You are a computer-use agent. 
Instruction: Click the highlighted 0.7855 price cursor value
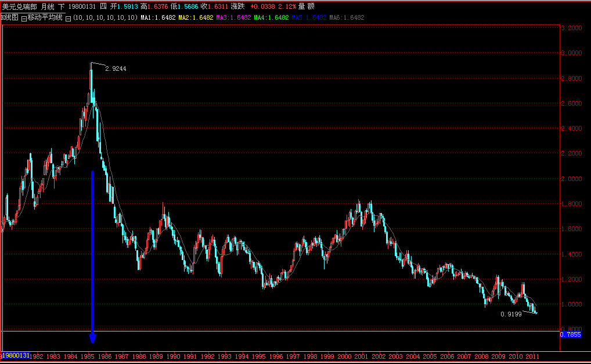click(x=570, y=334)
